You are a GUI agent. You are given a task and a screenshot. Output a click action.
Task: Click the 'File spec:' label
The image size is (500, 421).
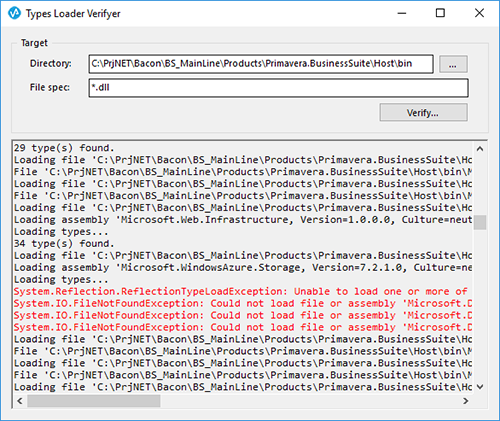point(50,87)
